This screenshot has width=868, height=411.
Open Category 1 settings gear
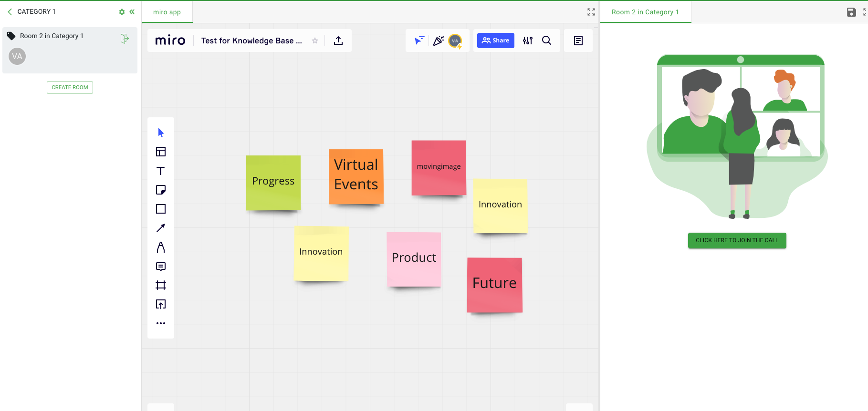pyautogui.click(x=122, y=12)
